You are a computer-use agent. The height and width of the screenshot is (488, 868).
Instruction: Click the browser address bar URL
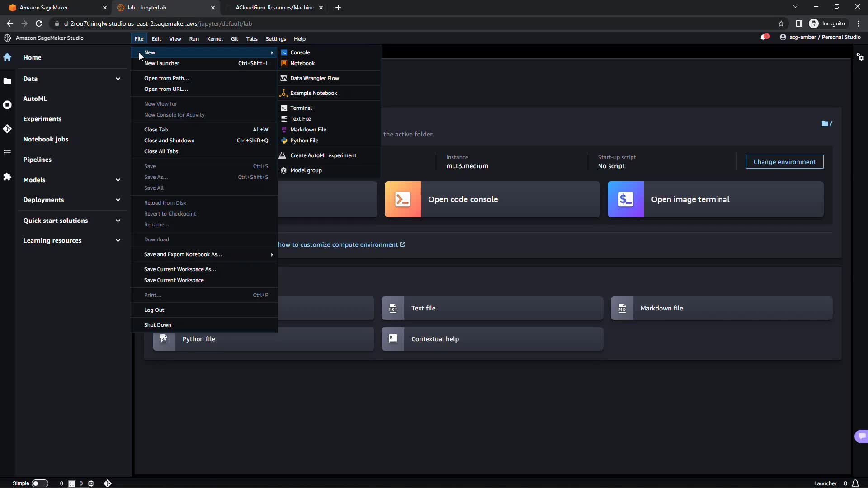click(x=158, y=23)
